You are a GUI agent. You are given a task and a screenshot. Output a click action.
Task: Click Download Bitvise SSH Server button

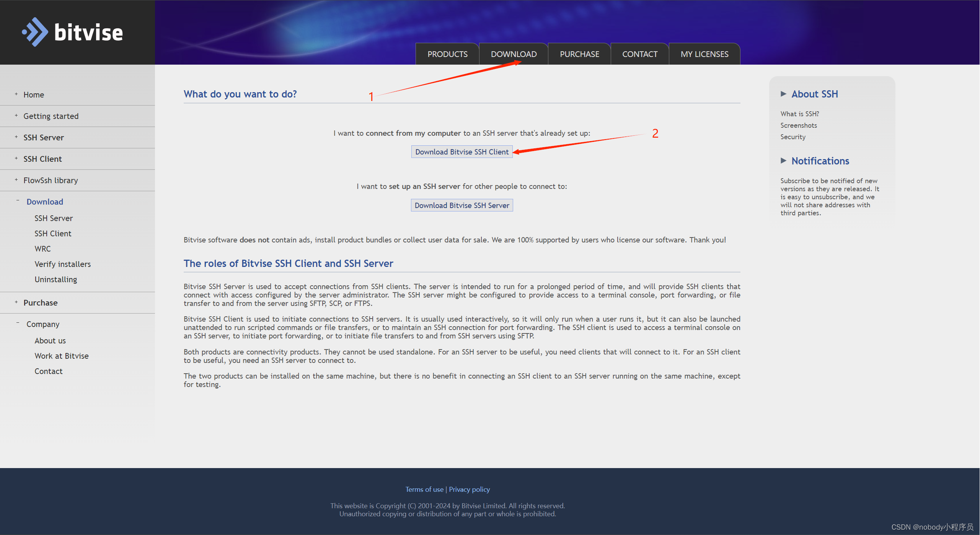point(461,205)
